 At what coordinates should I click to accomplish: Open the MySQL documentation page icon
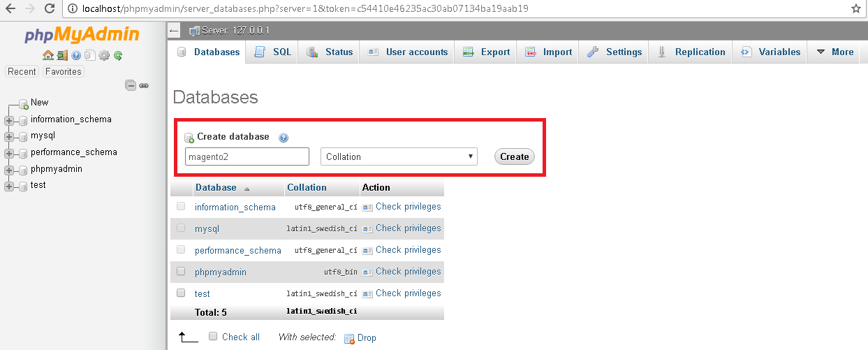point(89,55)
